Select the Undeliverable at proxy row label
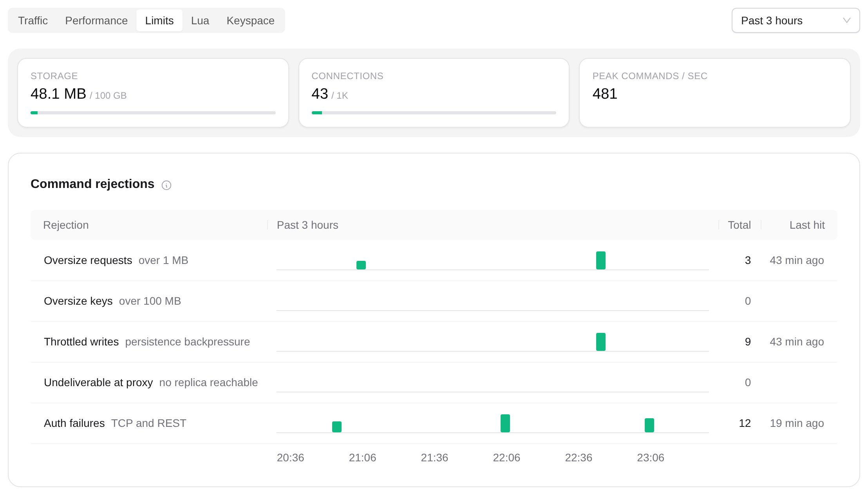The image size is (868, 495). (x=98, y=383)
